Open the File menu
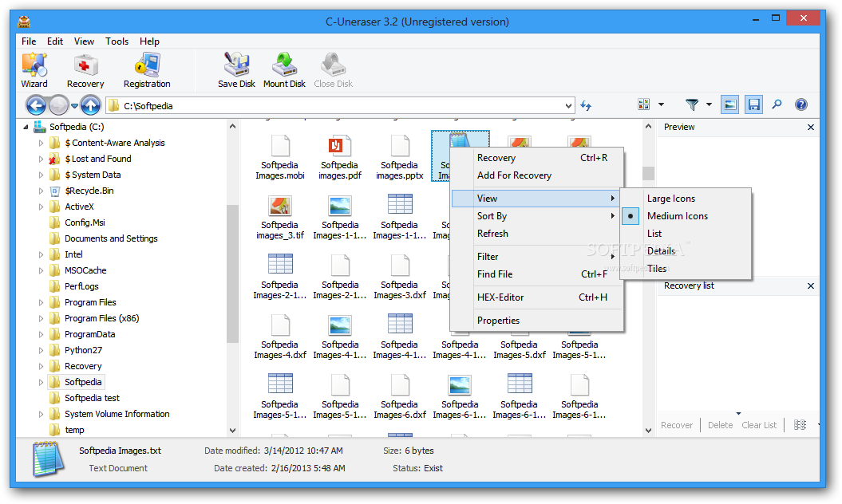Viewport: 842px width, 504px height. (29, 41)
